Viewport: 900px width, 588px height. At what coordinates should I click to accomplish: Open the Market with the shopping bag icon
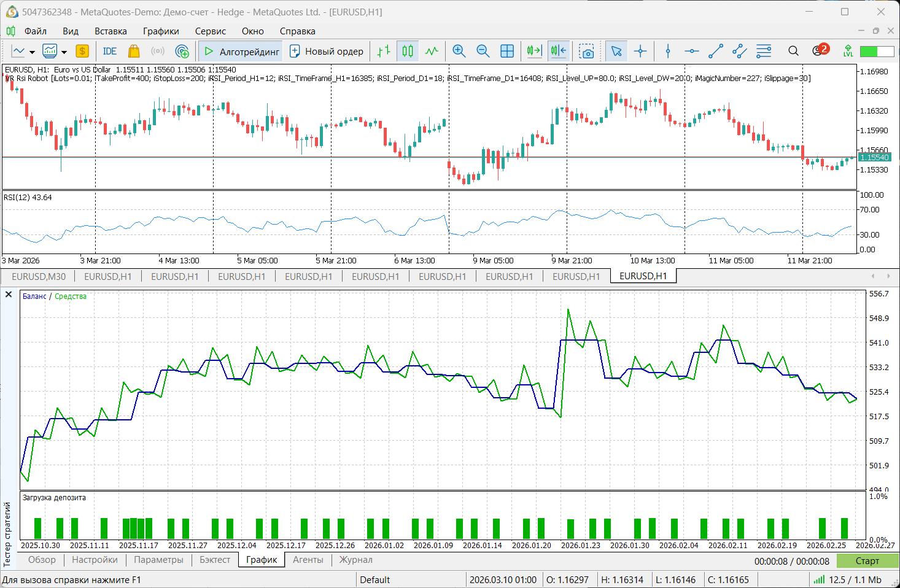[x=134, y=51]
